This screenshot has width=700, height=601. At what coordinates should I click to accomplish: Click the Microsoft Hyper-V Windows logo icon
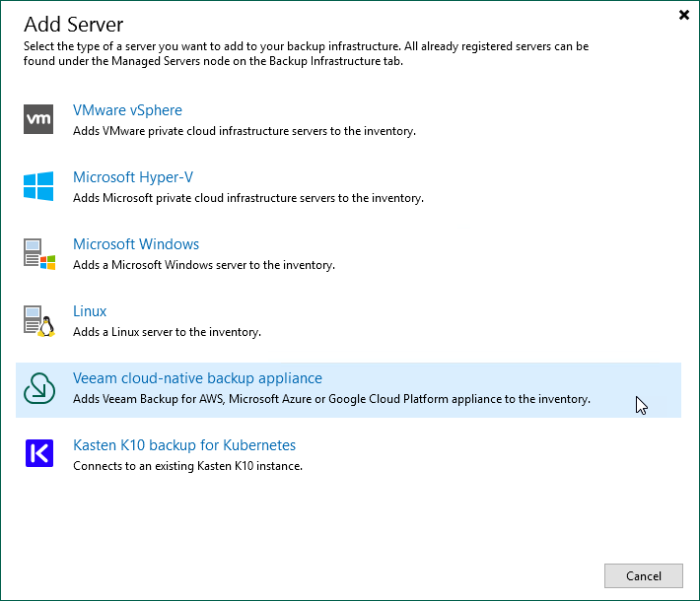pos(38,186)
